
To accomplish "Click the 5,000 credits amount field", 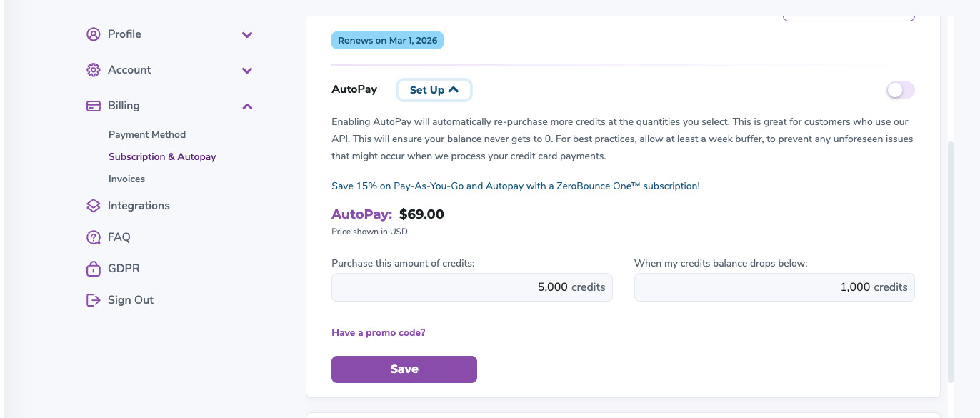I will (471, 287).
